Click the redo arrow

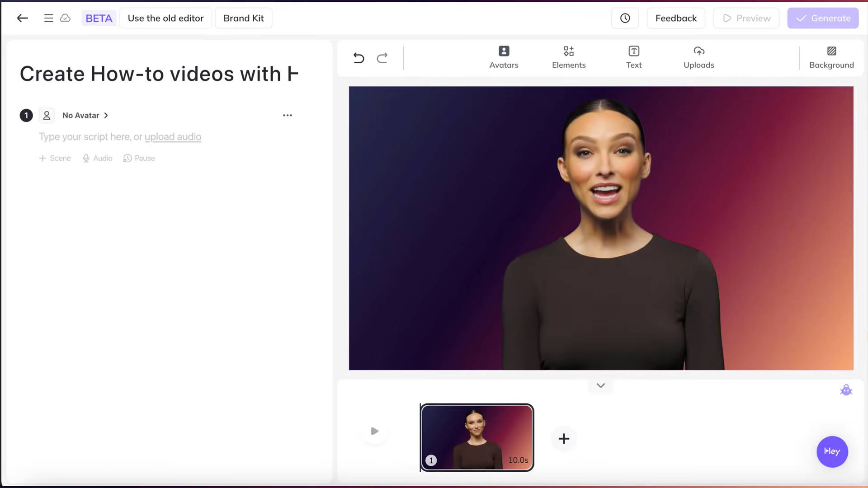pos(382,58)
